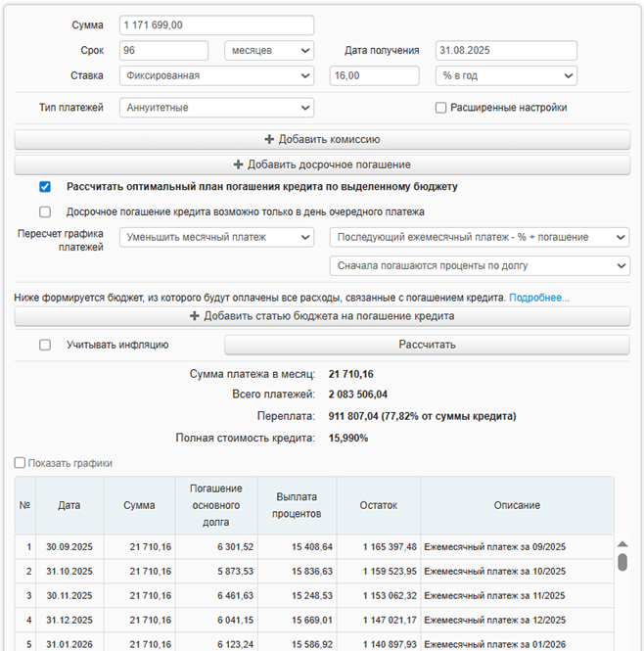Click the Сумма input field

(x=216, y=25)
